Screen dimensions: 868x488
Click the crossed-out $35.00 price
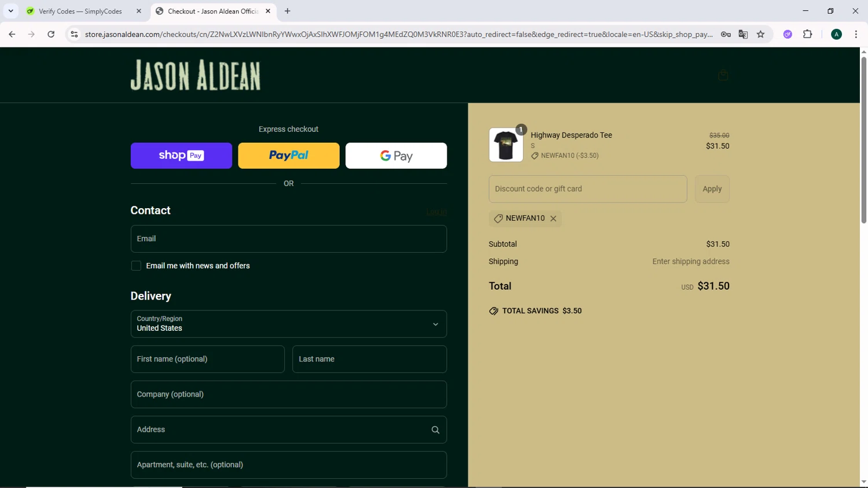(719, 135)
